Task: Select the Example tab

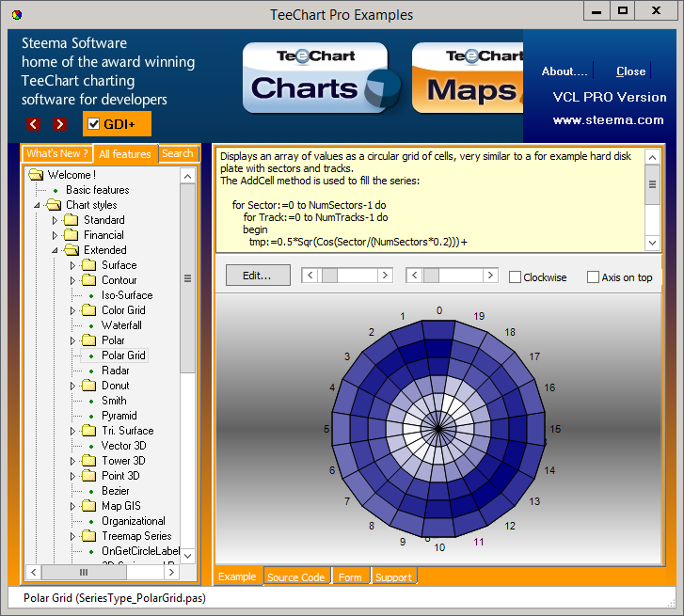Action: (238, 577)
